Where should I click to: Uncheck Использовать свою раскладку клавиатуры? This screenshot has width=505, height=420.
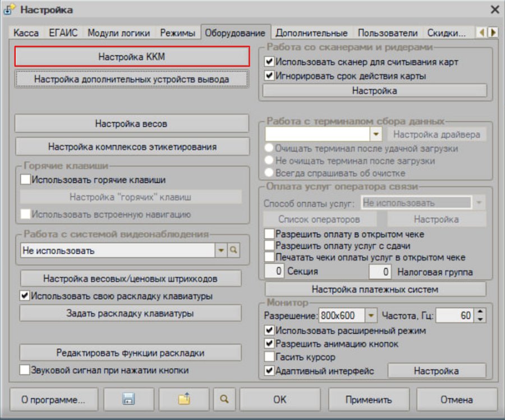tap(25, 295)
